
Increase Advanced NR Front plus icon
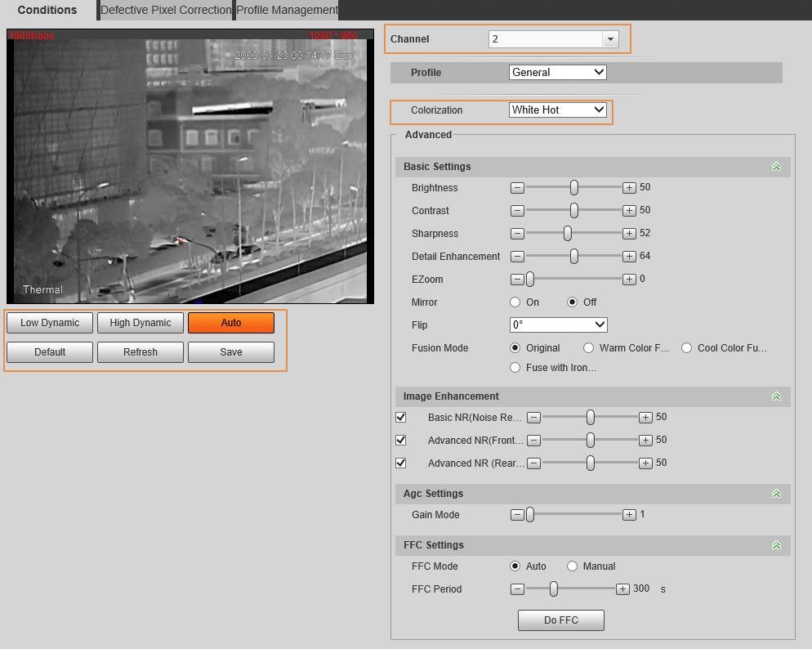click(x=645, y=441)
